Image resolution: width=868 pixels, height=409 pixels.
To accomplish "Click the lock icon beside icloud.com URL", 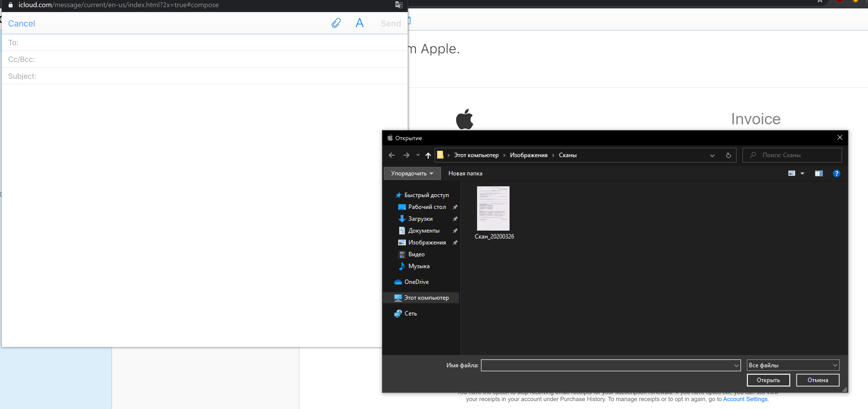I will tap(10, 5).
